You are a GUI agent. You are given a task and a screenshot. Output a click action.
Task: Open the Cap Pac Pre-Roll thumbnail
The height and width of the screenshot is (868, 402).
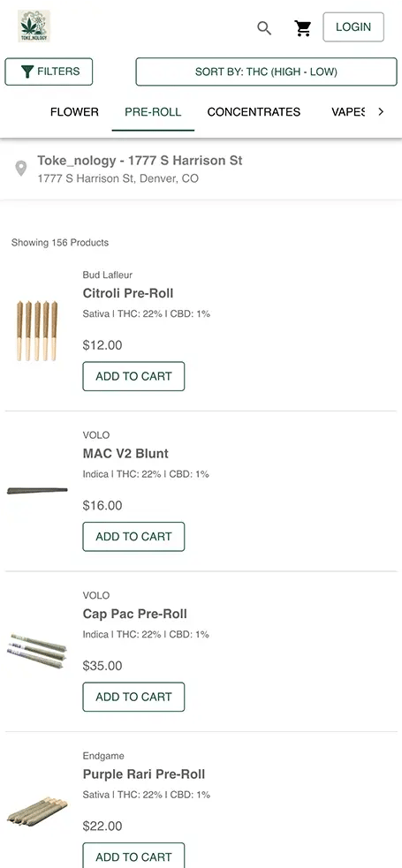pos(37,650)
